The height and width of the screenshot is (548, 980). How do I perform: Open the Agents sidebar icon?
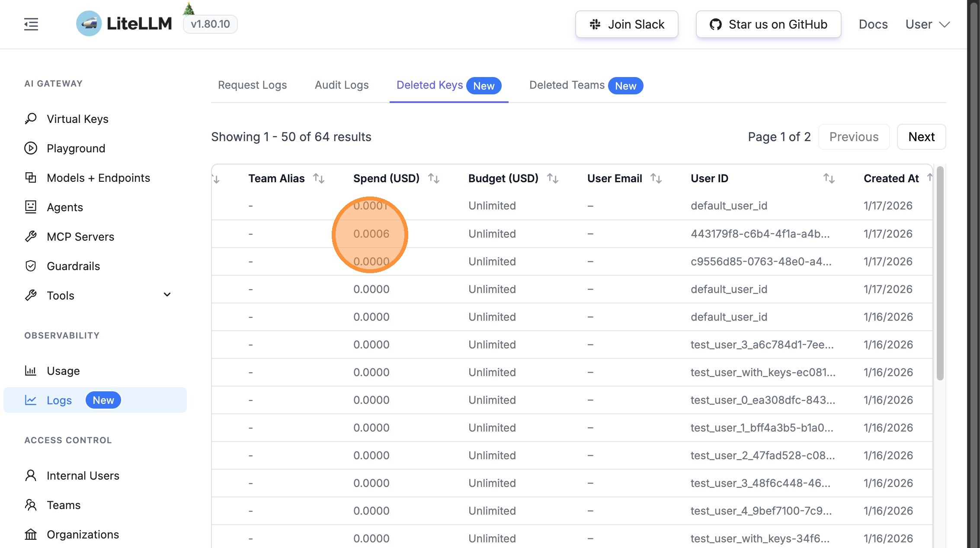tap(31, 207)
